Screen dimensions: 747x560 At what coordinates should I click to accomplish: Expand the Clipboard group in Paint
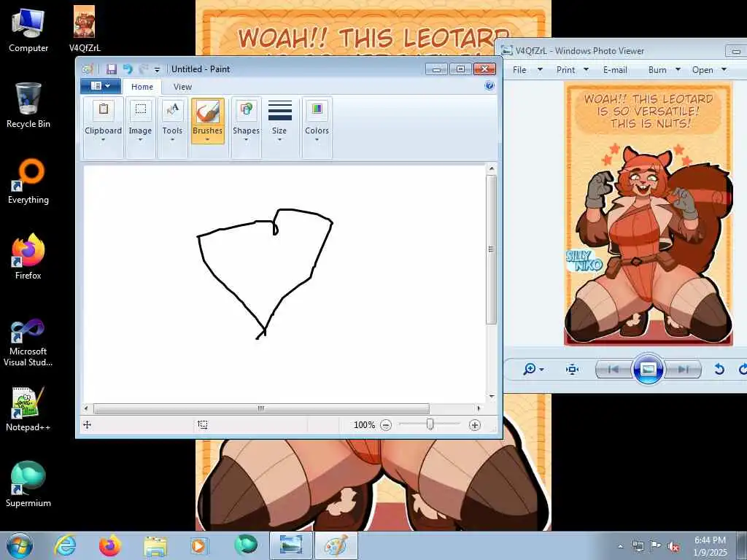pyautogui.click(x=103, y=127)
